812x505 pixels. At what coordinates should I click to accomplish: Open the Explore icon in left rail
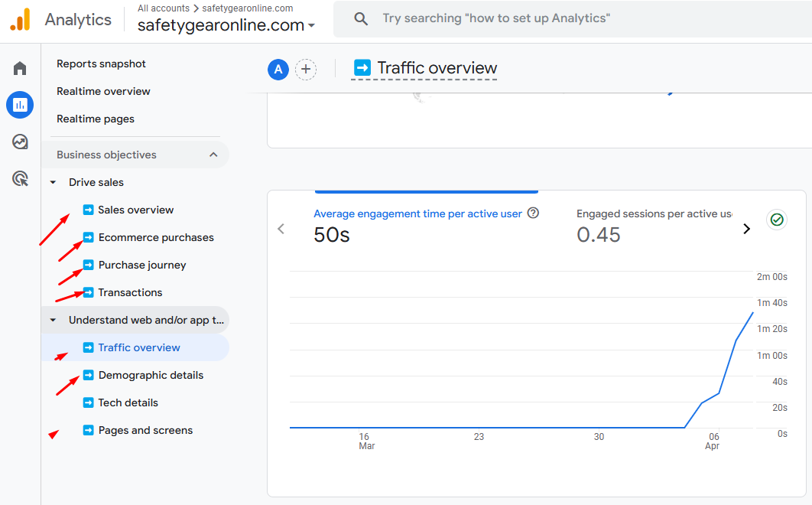click(20, 142)
